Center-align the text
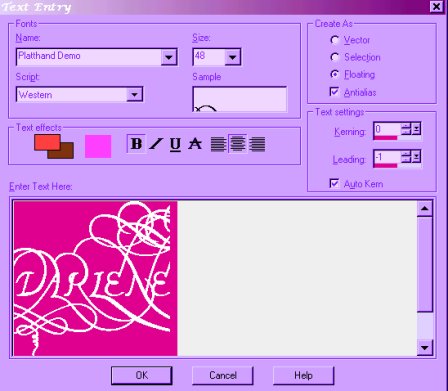Image resolution: width=448 pixels, height=391 pixels. pyautogui.click(x=237, y=144)
